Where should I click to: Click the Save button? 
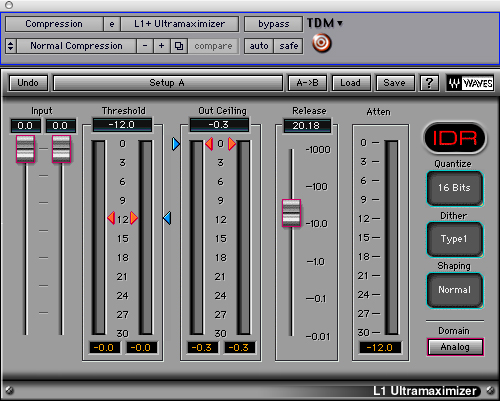tap(395, 83)
